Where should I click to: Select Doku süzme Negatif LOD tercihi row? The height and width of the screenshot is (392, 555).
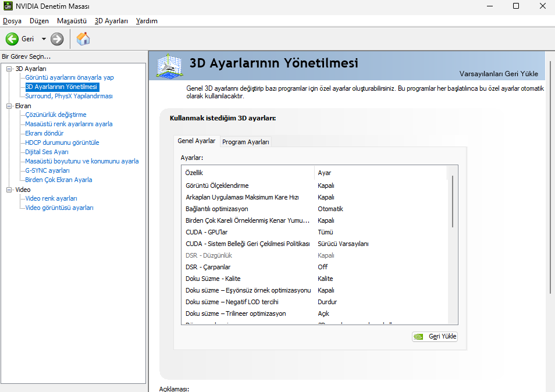pyautogui.click(x=314, y=302)
